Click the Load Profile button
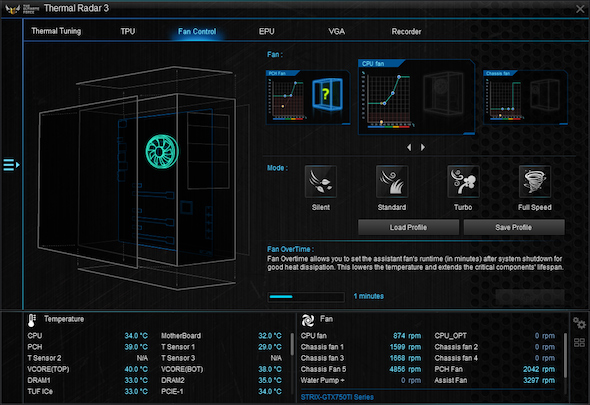 pyautogui.click(x=408, y=227)
